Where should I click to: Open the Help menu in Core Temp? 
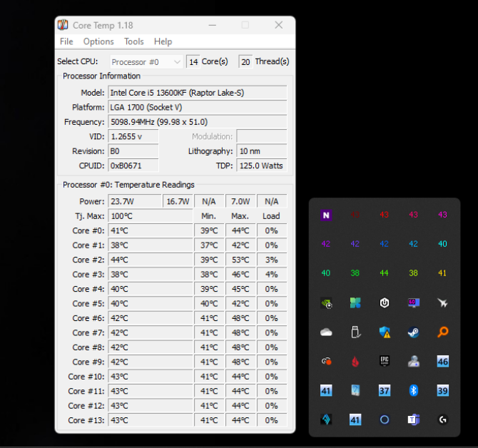point(163,41)
